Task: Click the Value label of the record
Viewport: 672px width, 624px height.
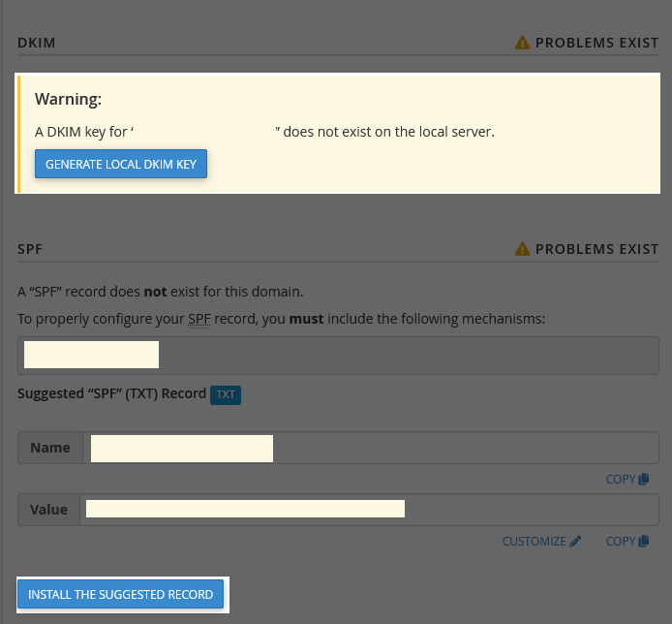Action: (x=48, y=510)
